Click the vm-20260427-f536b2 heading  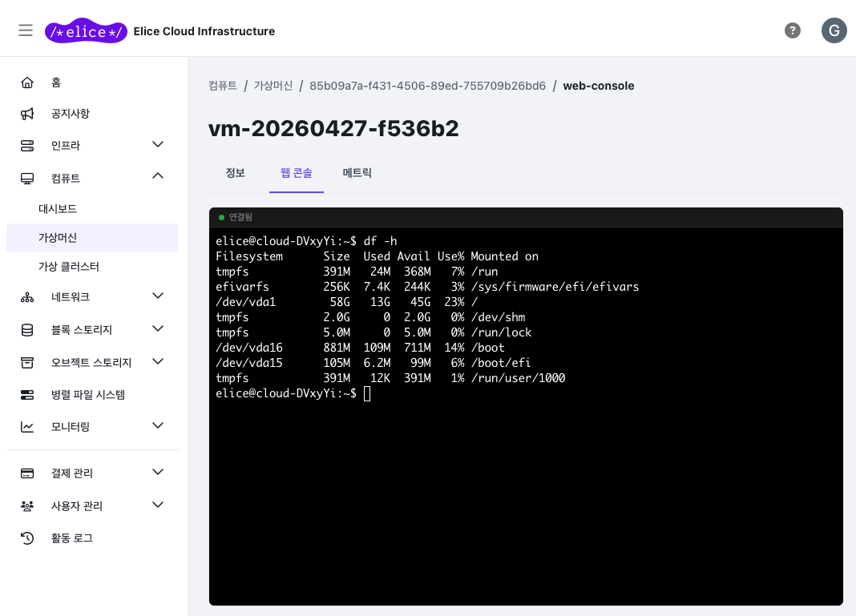pos(333,129)
